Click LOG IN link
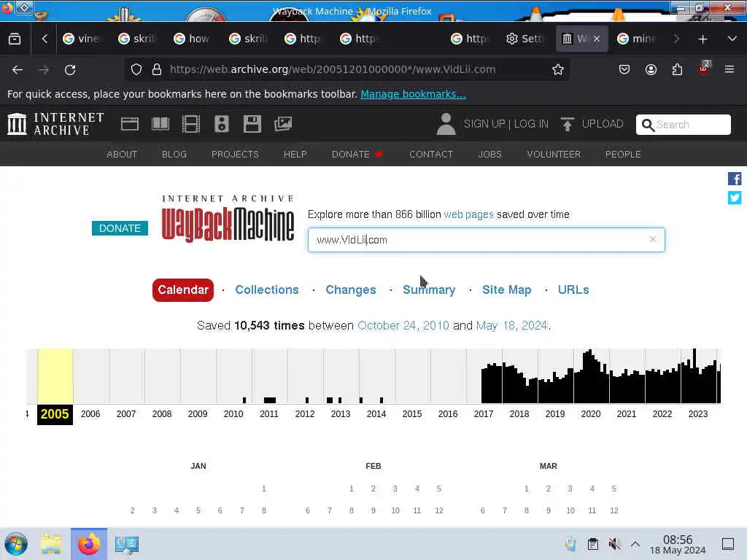 pyautogui.click(x=531, y=124)
